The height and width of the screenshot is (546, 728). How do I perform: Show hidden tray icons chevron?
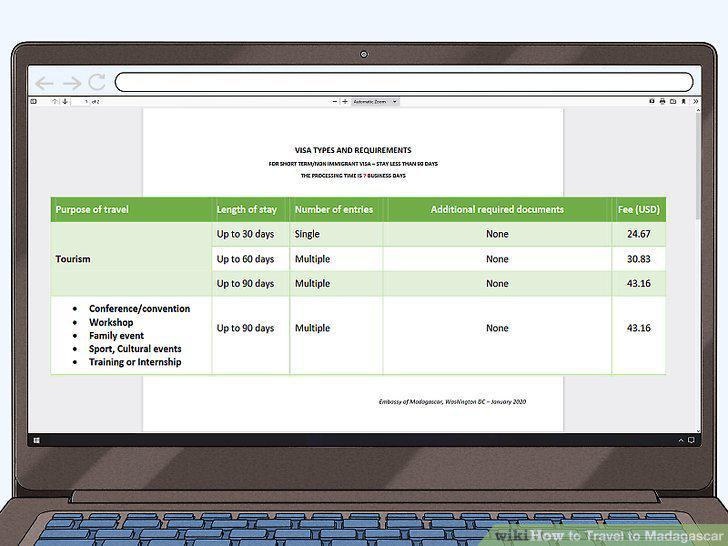coord(681,440)
